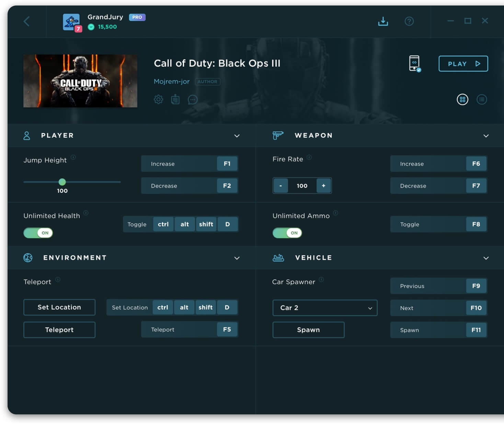Image resolution: width=504 pixels, height=424 pixels.
Task: Select grid view layout
Action: point(462,99)
